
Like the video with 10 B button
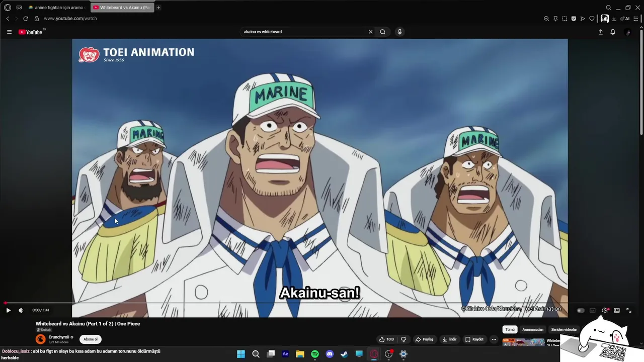(387, 339)
